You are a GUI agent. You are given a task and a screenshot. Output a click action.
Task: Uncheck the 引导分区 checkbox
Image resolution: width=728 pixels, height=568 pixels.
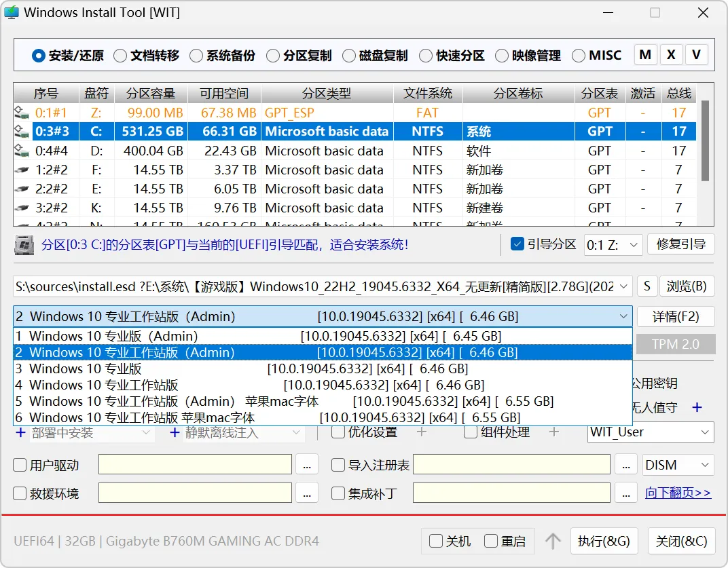[x=517, y=244]
